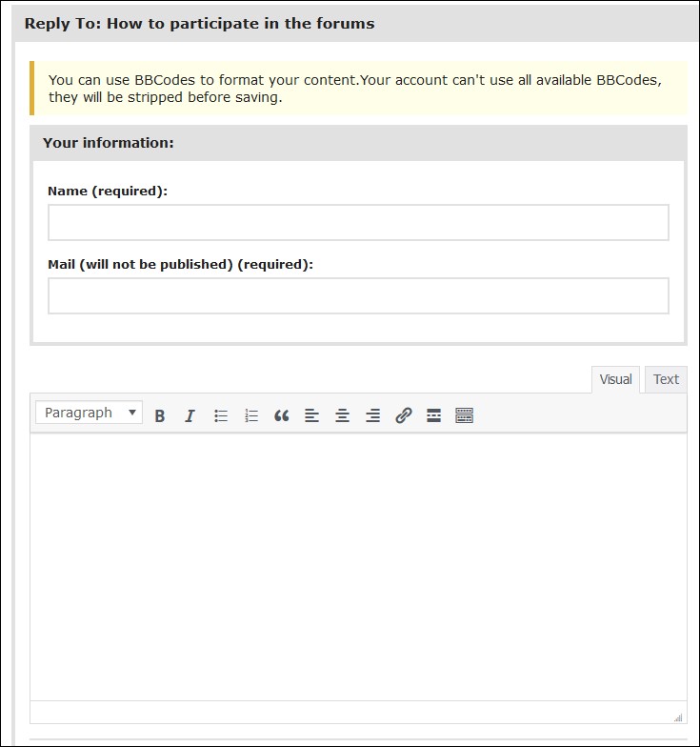Align text to the right
700x747 pixels.
372,415
